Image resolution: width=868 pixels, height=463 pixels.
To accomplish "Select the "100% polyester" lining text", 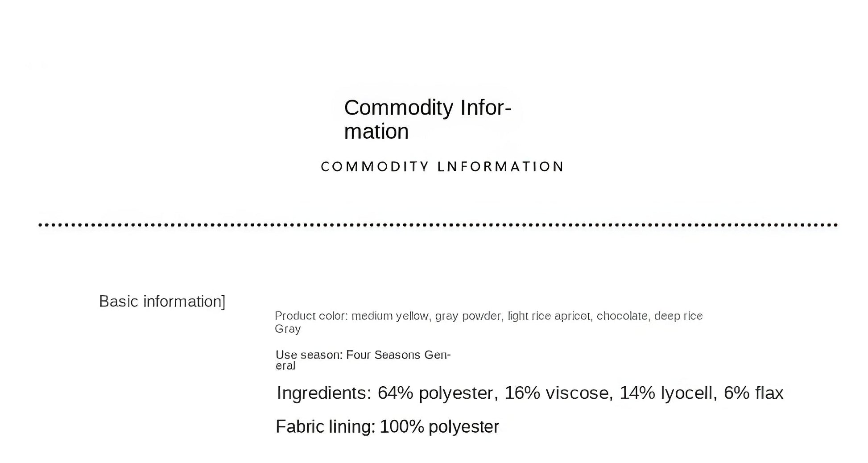I will 439,427.
